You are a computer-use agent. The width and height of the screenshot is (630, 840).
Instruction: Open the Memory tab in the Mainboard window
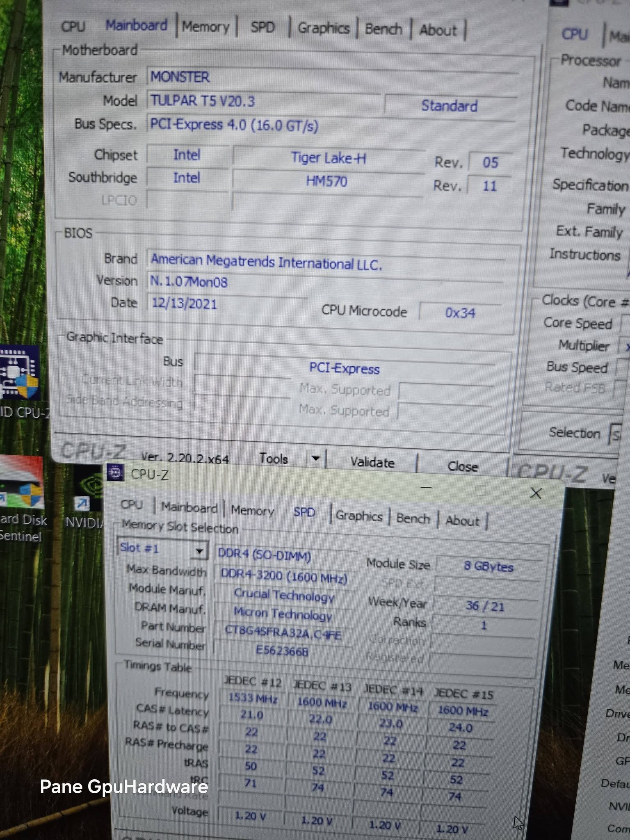tap(206, 27)
